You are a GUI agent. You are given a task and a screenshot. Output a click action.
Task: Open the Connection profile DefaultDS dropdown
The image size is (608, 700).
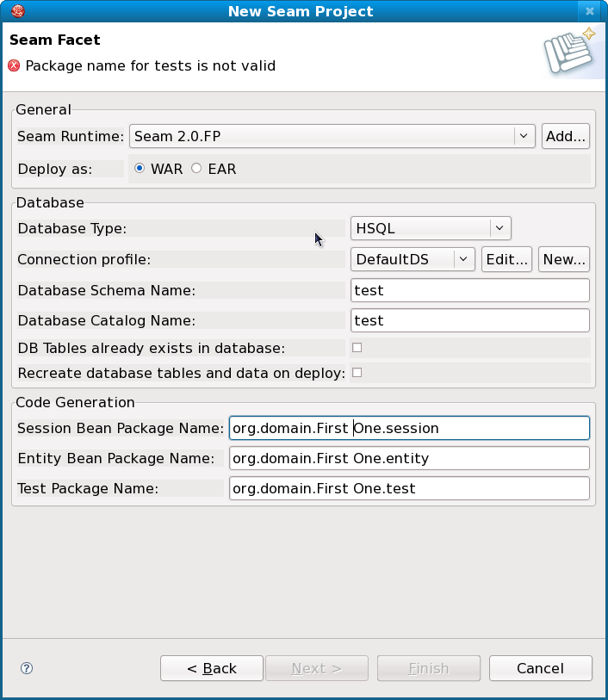coord(463,259)
